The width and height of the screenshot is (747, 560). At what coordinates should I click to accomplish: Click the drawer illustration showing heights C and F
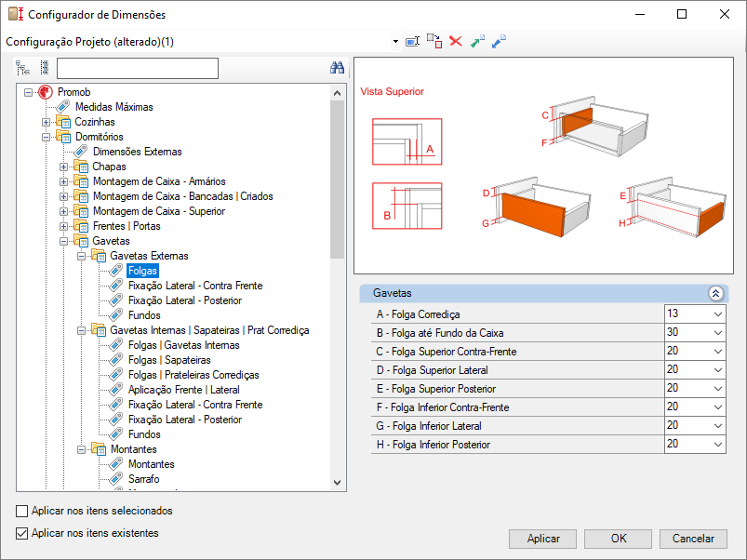pyautogui.click(x=595, y=127)
